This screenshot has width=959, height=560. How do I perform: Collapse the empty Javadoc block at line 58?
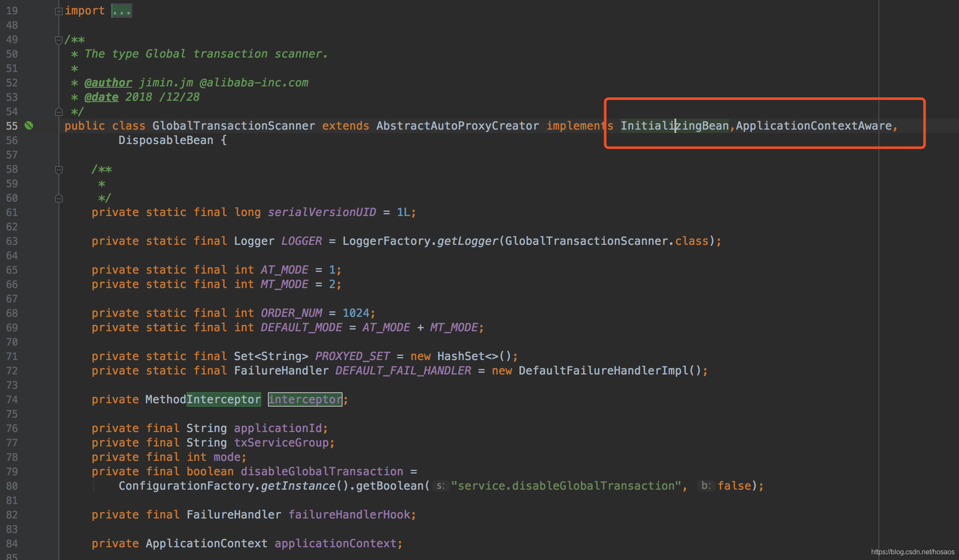click(59, 170)
